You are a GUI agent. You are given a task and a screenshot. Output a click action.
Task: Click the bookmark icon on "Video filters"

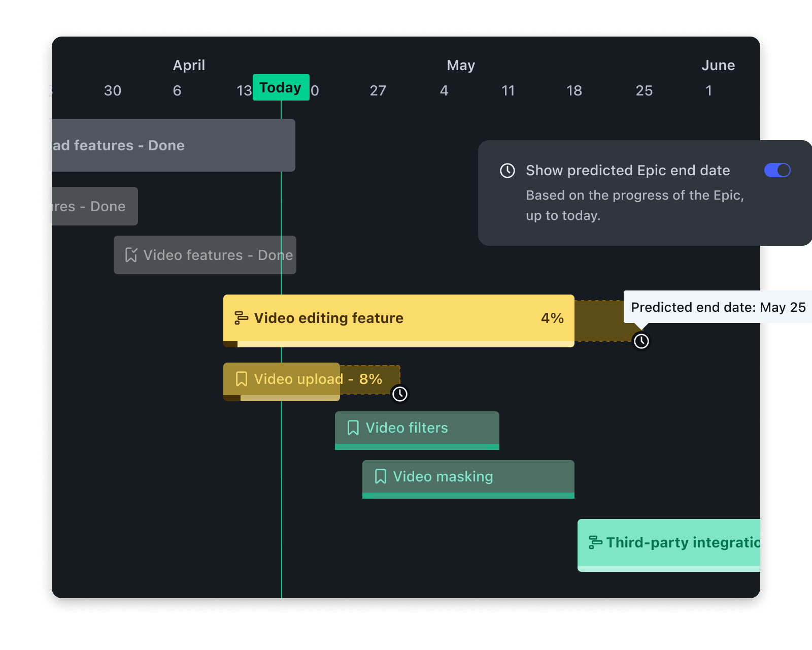353,428
